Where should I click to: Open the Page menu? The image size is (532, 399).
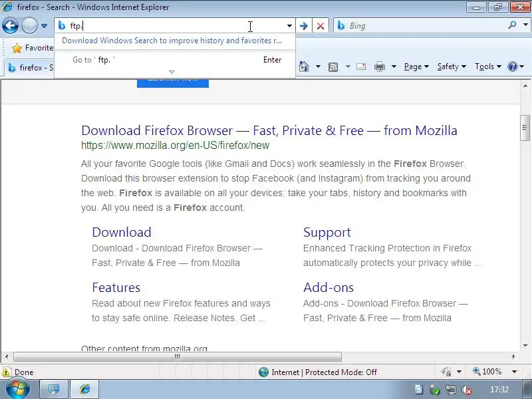[416, 66]
